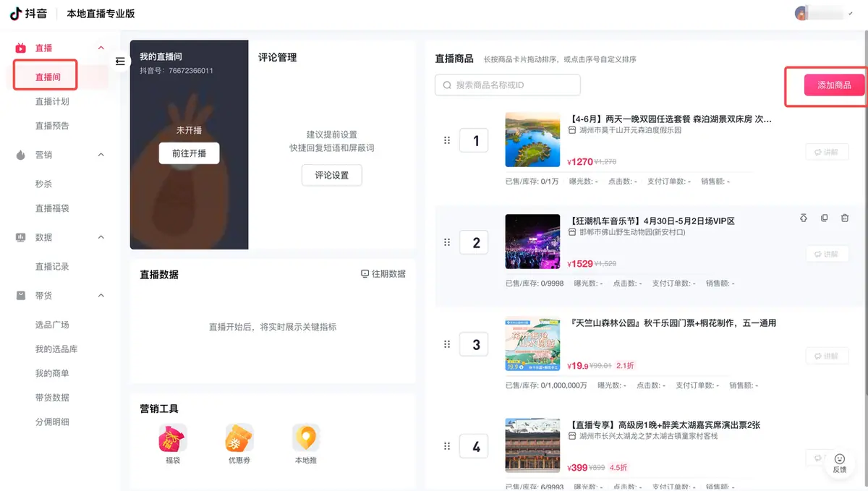Open the dropdown arrow beside the account name

(x=851, y=13)
